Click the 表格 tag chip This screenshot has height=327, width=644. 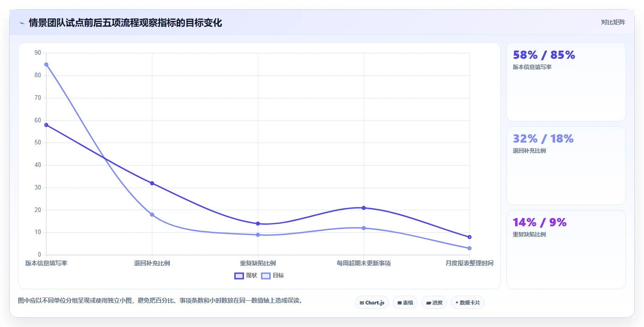pos(405,303)
